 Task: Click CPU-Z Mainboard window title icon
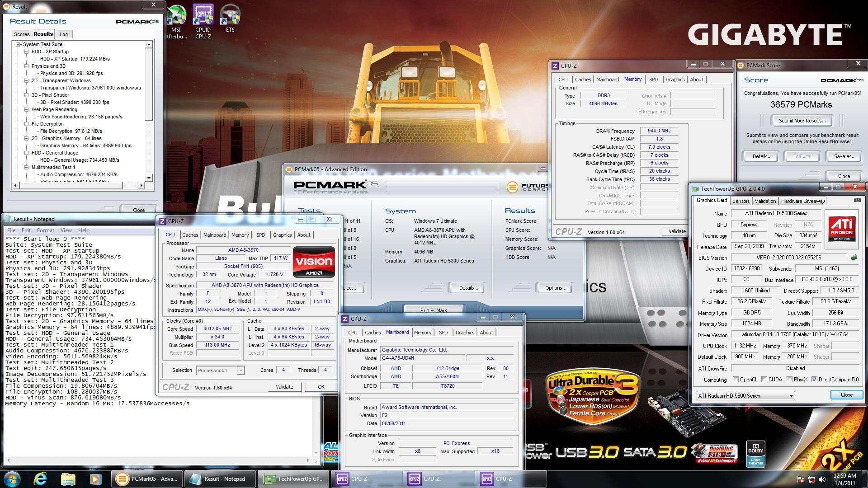coord(345,319)
